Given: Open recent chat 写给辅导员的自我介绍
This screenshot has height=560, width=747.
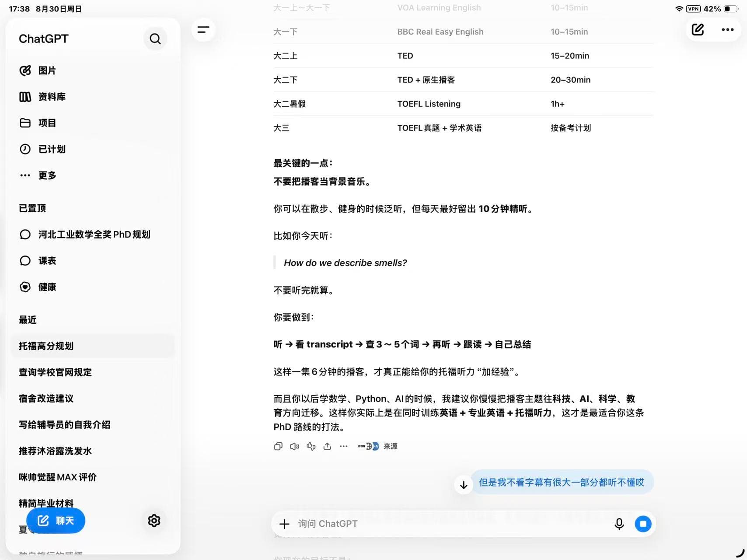Looking at the screenshot, I should coord(64,425).
